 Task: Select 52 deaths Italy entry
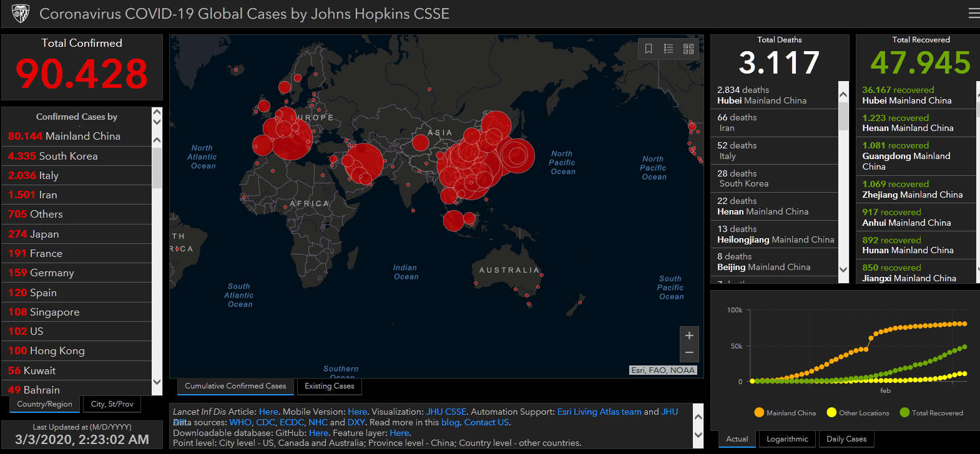[774, 151]
